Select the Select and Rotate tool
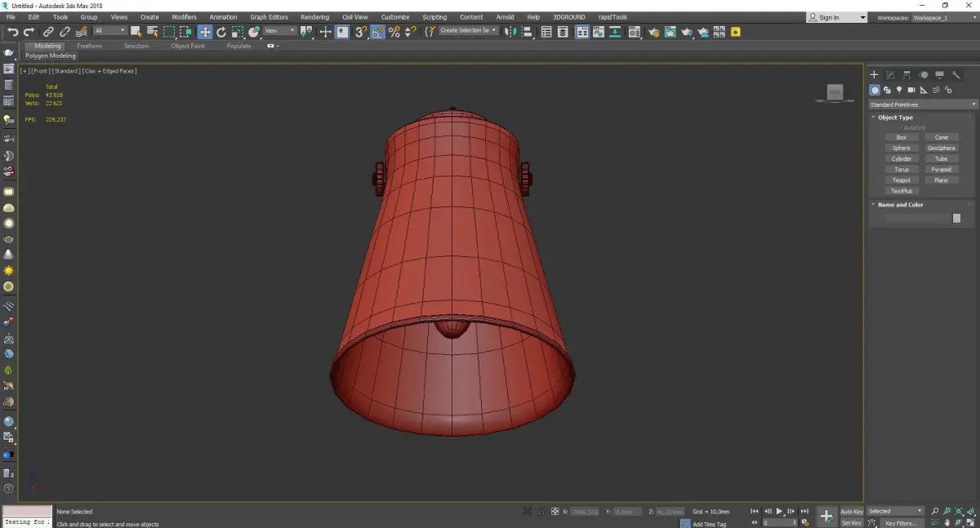 pos(221,32)
